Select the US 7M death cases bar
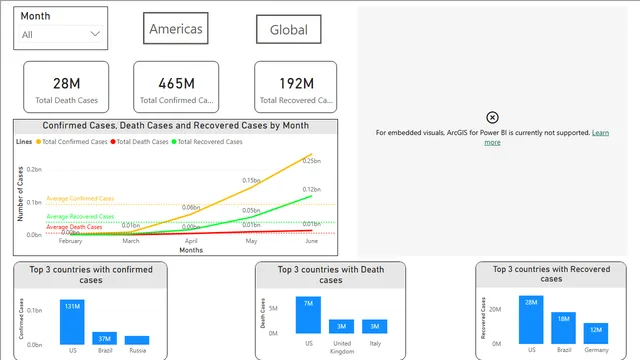The height and width of the screenshot is (360, 640). coord(308,315)
